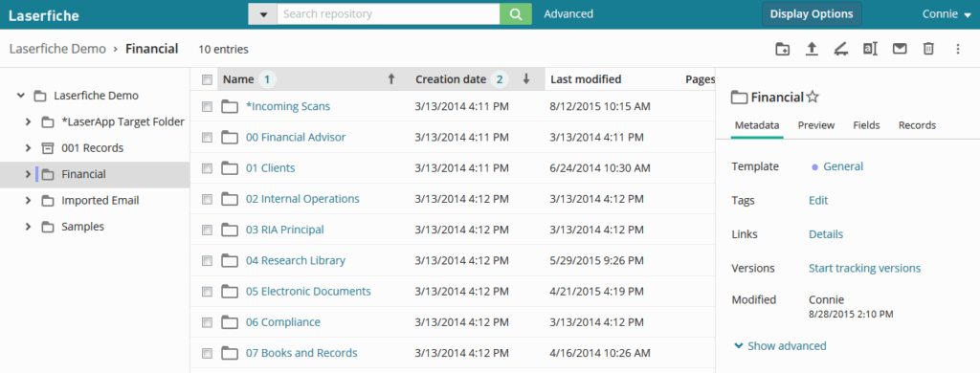Click Start tracking versions link
Viewport: 980px width, 373px height.
pos(864,268)
